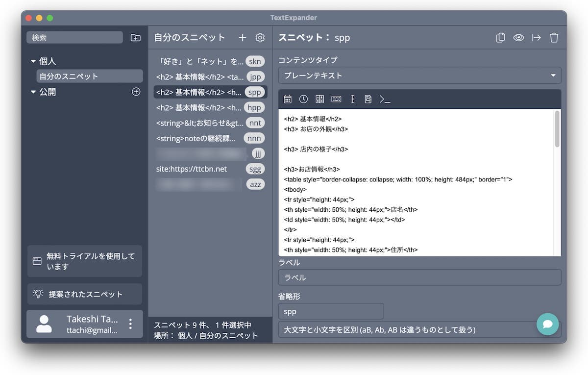Viewport: 588px width, 375px height.
Task: Insert time macro from clock icon
Action: (x=303, y=100)
